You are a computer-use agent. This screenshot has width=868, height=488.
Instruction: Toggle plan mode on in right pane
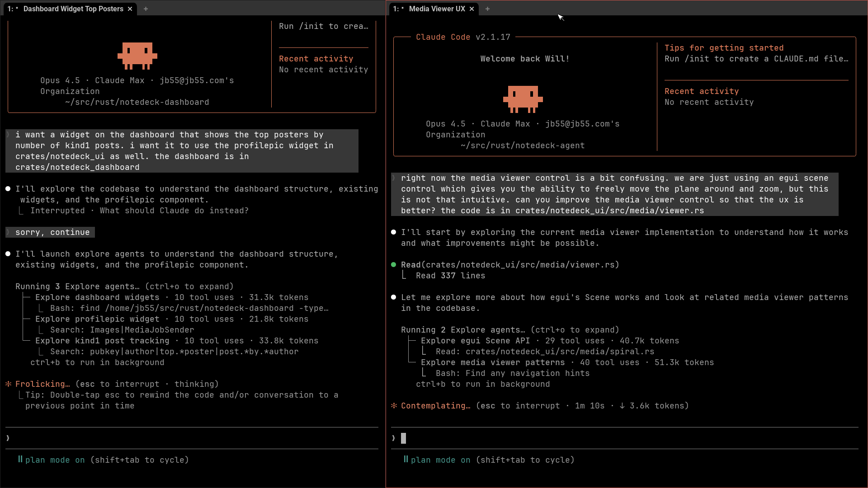coord(440,460)
